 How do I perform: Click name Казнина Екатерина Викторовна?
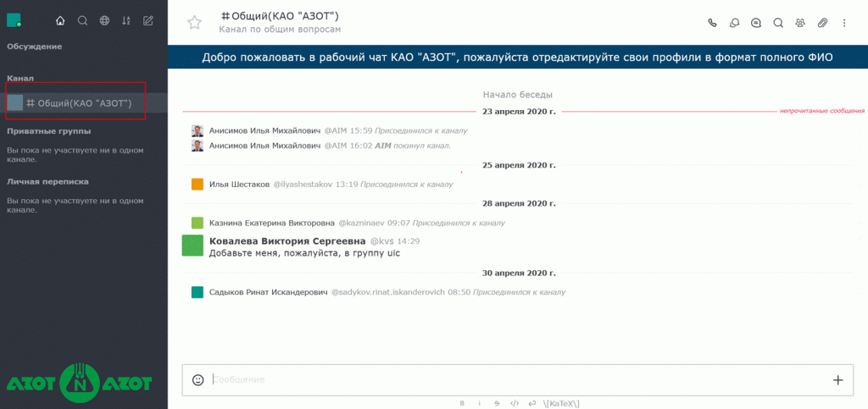pyautogui.click(x=272, y=224)
